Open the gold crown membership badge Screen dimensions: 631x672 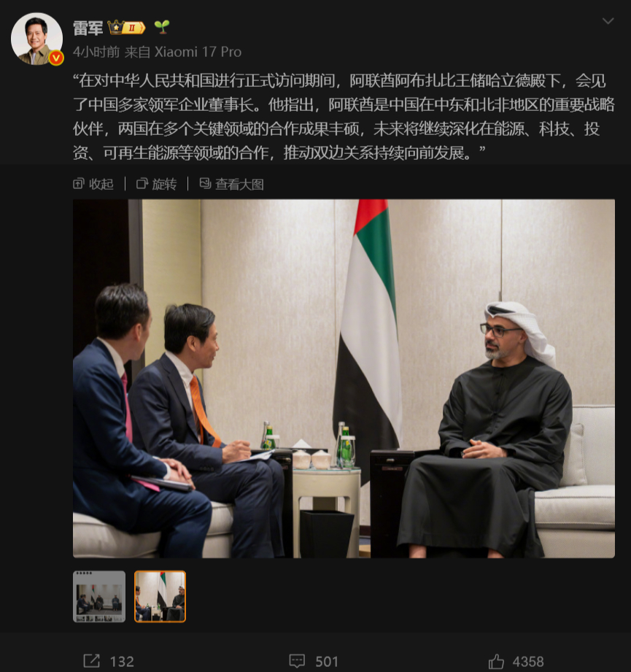coord(126,28)
